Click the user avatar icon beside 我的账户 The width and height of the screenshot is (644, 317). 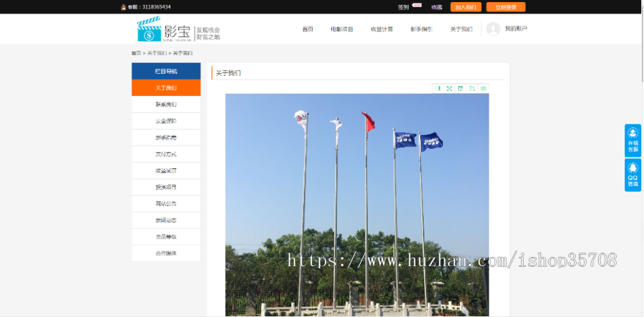click(x=493, y=29)
